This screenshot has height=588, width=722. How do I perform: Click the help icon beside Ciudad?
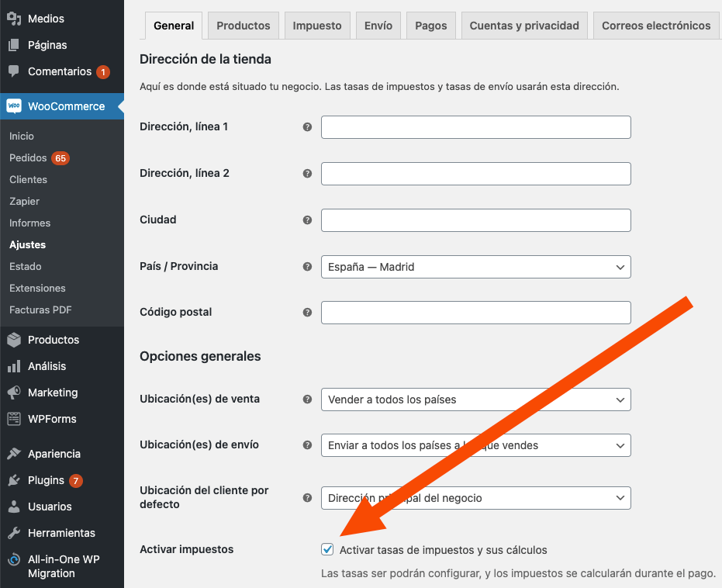[x=307, y=220]
